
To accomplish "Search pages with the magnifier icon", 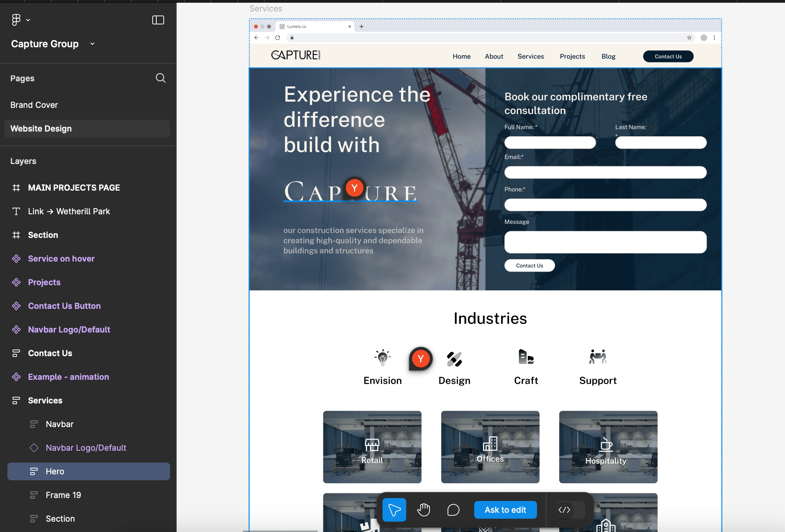I will [160, 78].
